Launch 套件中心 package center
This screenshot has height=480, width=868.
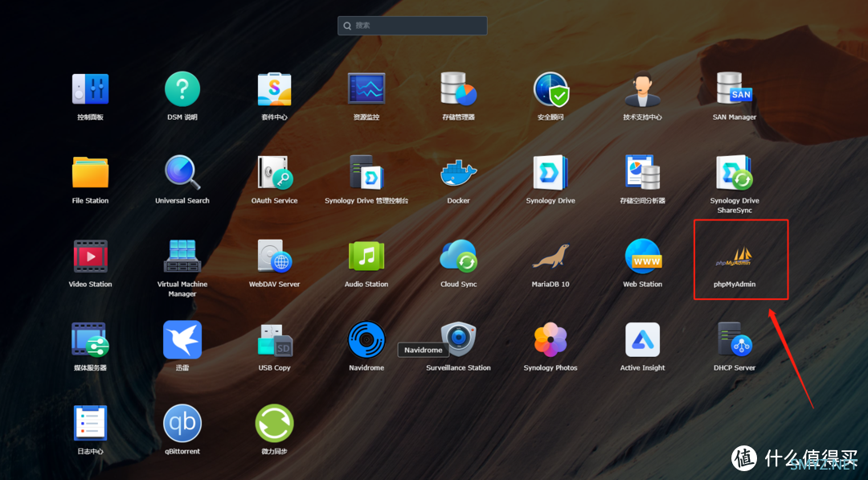274,89
